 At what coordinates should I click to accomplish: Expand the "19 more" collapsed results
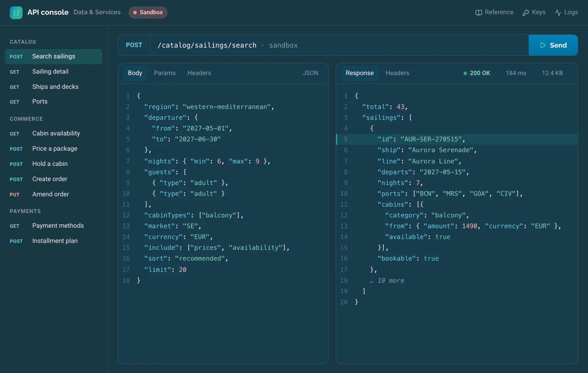tap(387, 280)
